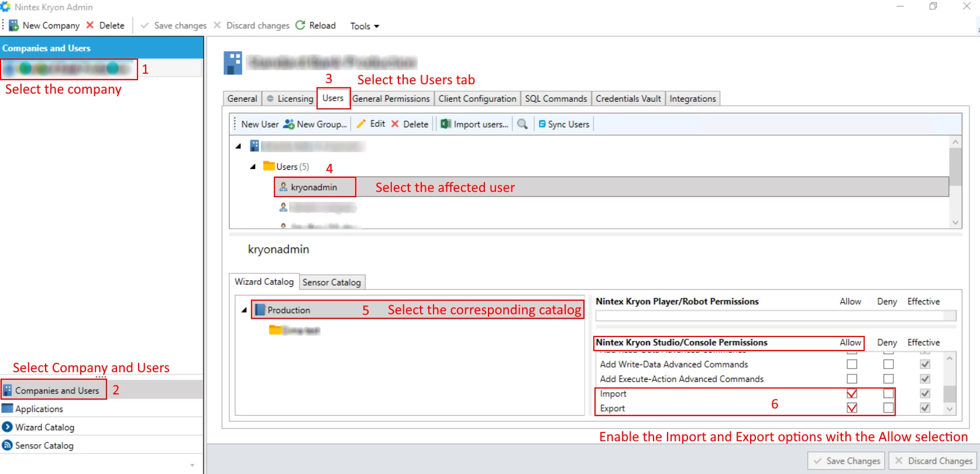The width and height of the screenshot is (980, 474).
Task: Click the Discard changes X icon in top toolbar
Action: click(217, 25)
